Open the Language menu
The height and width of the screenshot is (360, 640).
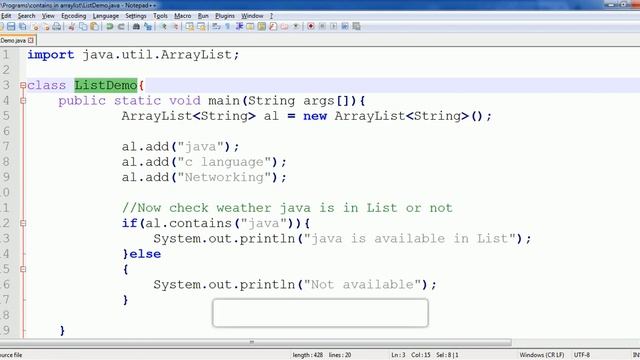click(106, 16)
